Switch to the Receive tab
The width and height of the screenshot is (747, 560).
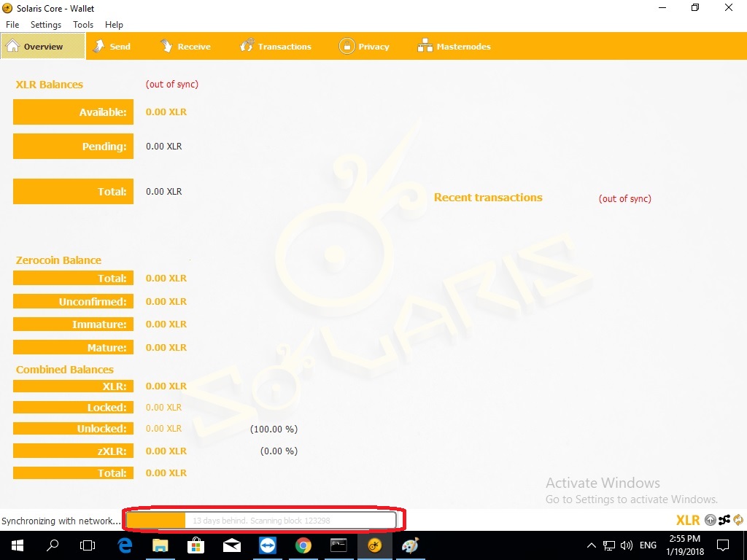tap(185, 46)
